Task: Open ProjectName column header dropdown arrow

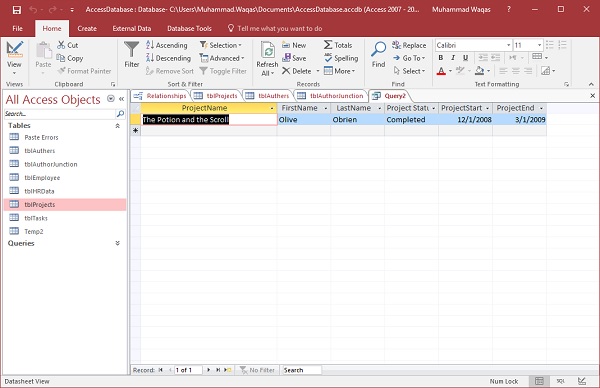Action: point(272,108)
